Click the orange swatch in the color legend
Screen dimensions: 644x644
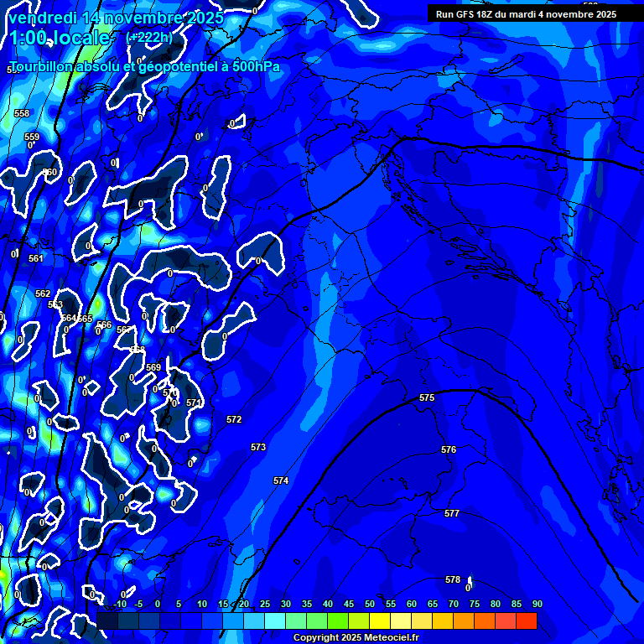[463, 621]
